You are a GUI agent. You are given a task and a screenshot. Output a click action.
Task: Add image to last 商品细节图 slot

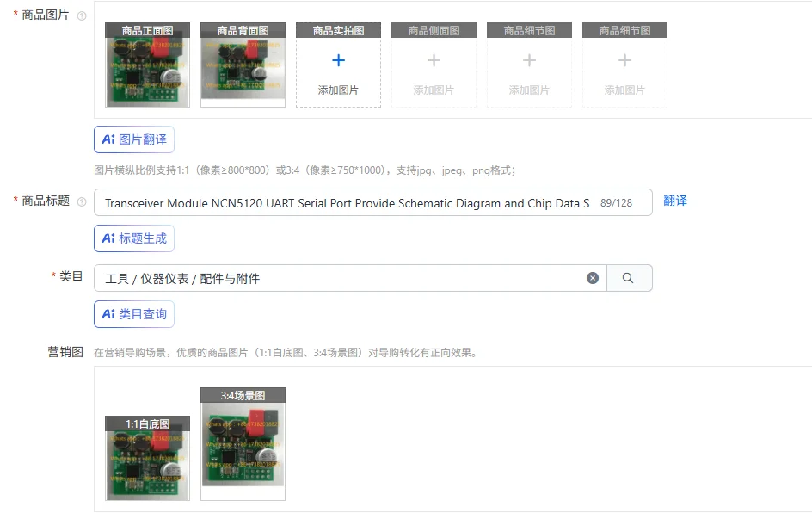coord(624,65)
